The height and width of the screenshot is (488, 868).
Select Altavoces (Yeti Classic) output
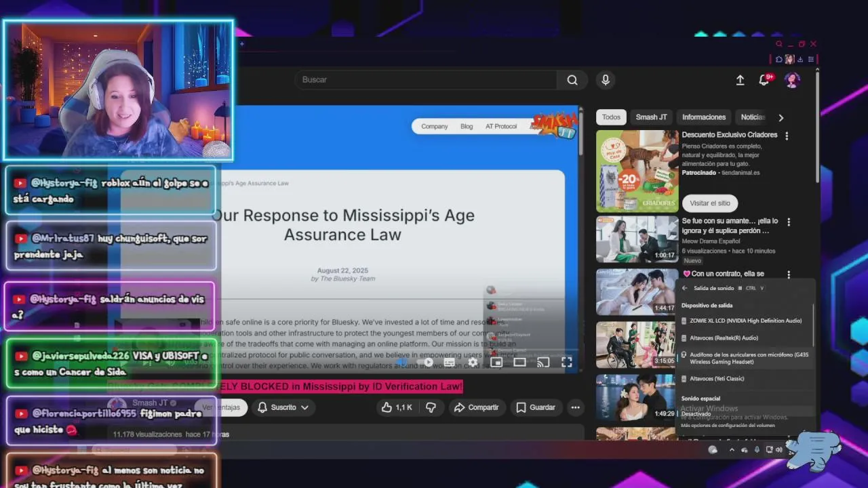pyautogui.click(x=745, y=379)
